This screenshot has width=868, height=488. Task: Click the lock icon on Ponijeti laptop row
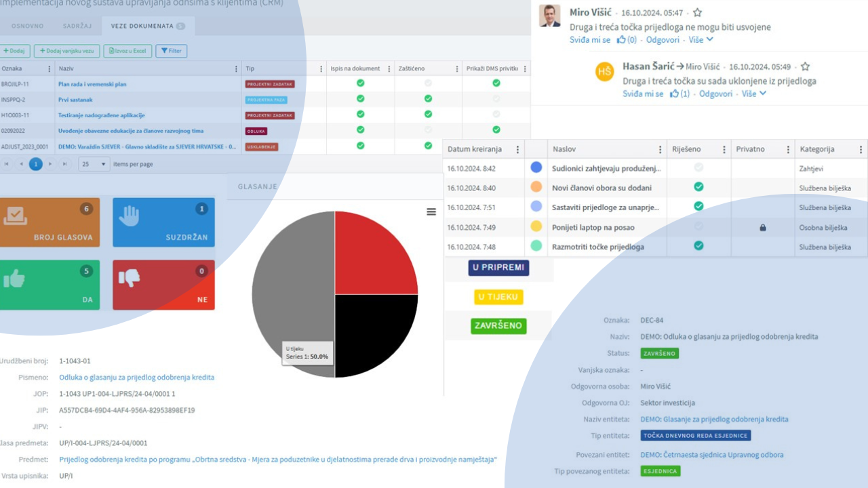point(763,228)
